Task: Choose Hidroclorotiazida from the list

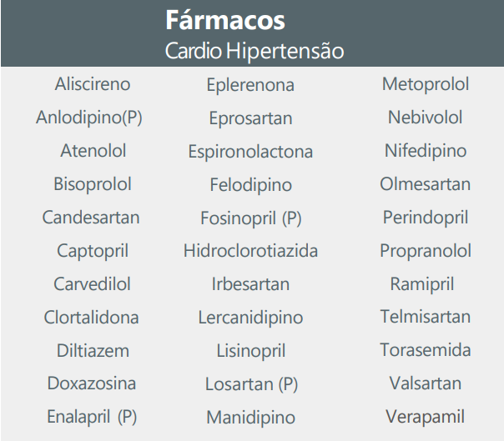Action: coord(250,251)
